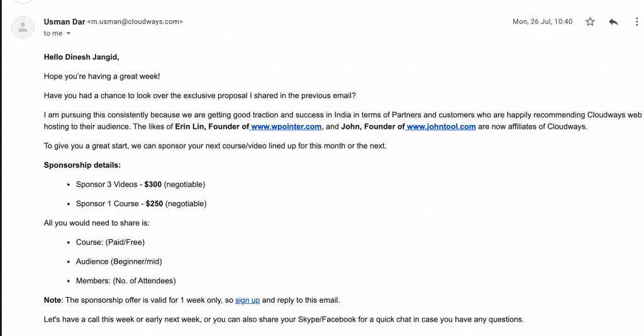Click the email timestamp Mon, 26 Jul, 10:40
Screen dimensions: 644x336
point(542,22)
